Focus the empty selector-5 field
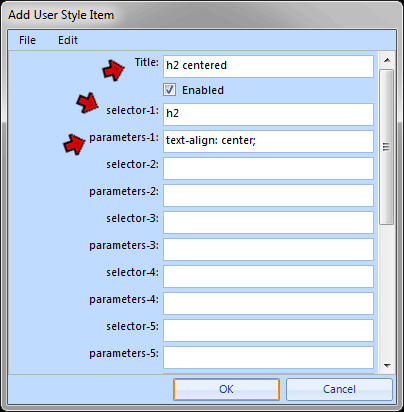 (x=268, y=330)
